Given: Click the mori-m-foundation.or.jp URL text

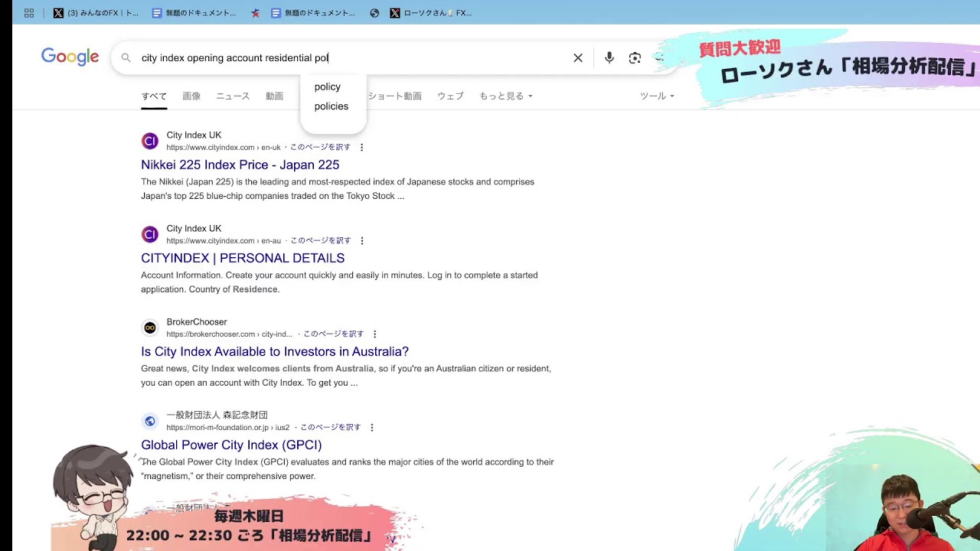Looking at the screenshot, I should 228,428.
